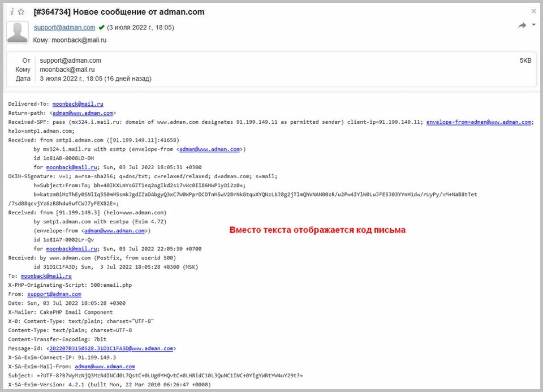543x392 pixels.
Task: Click the X-SA-Exim-Mail-From address link
Action: (105, 367)
